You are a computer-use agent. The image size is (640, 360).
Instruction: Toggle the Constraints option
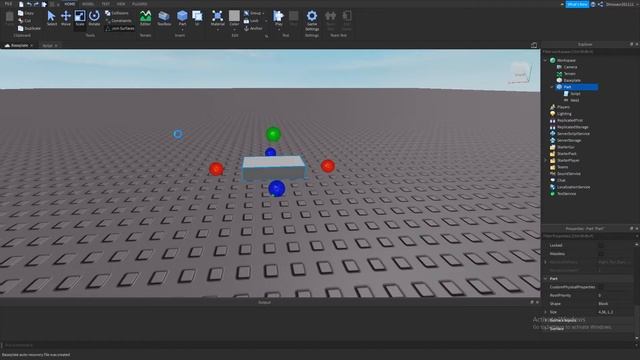[x=118, y=21]
